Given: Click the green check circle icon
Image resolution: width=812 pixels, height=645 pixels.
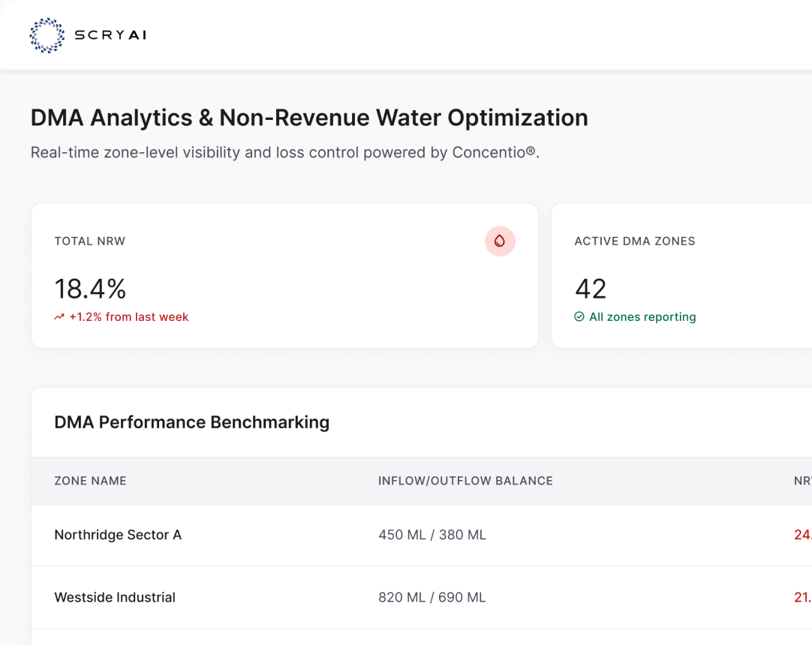Looking at the screenshot, I should pyautogui.click(x=579, y=316).
